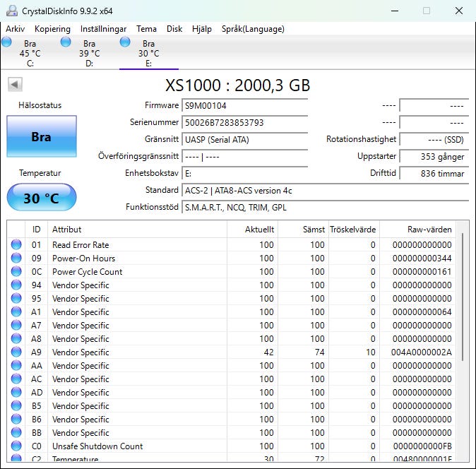Viewport: 476px width, 469px height.
Task: Click the blue orb in row ID AD
Action: [16, 392]
